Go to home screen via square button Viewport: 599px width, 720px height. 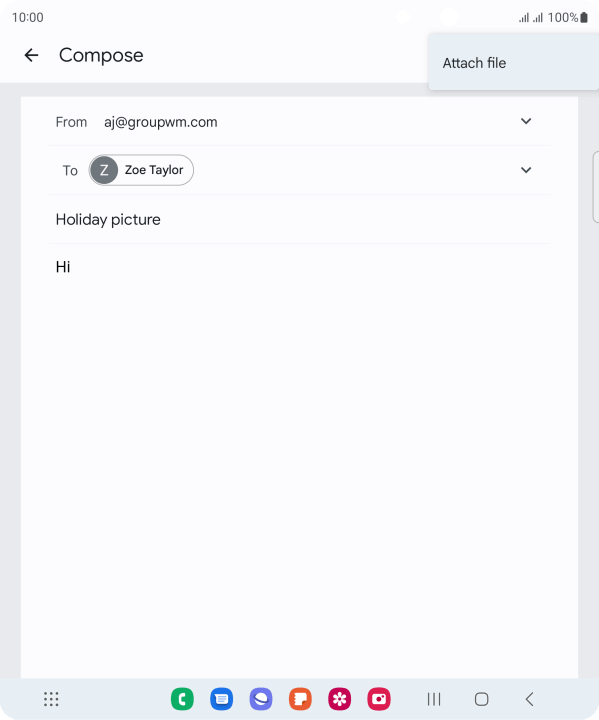tap(481, 699)
